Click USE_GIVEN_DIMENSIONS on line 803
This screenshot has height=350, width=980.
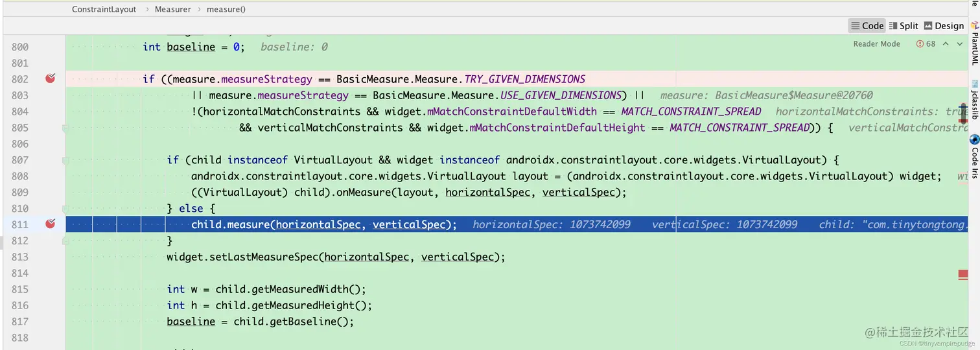click(561, 95)
